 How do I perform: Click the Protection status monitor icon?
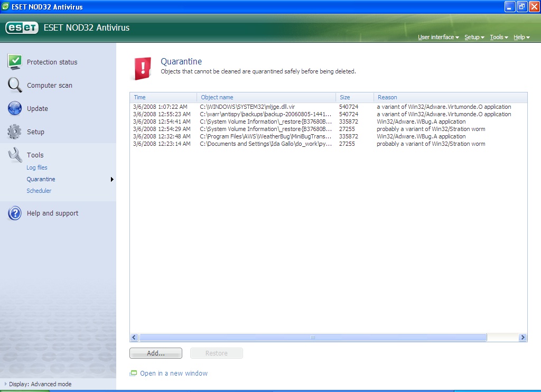pos(14,62)
